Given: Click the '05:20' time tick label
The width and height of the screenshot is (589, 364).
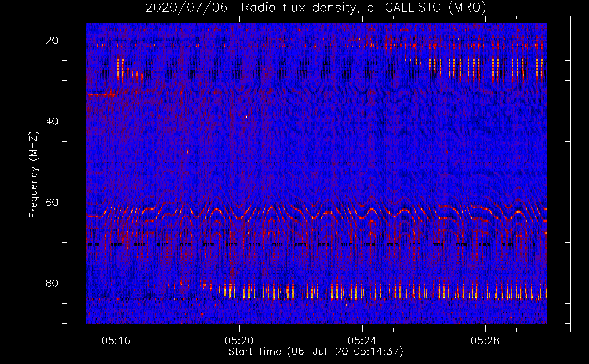Looking at the screenshot, I should point(239,341).
